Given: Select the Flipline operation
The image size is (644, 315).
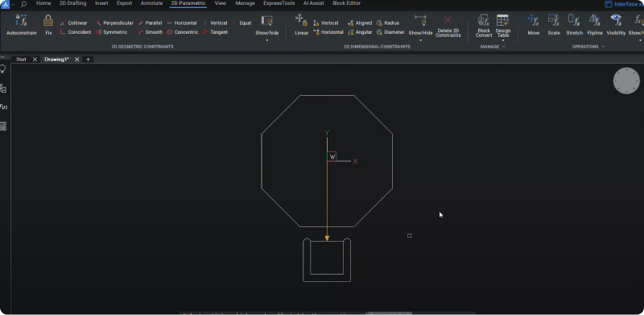Looking at the screenshot, I should pyautogui.click(x=595, y=25).
